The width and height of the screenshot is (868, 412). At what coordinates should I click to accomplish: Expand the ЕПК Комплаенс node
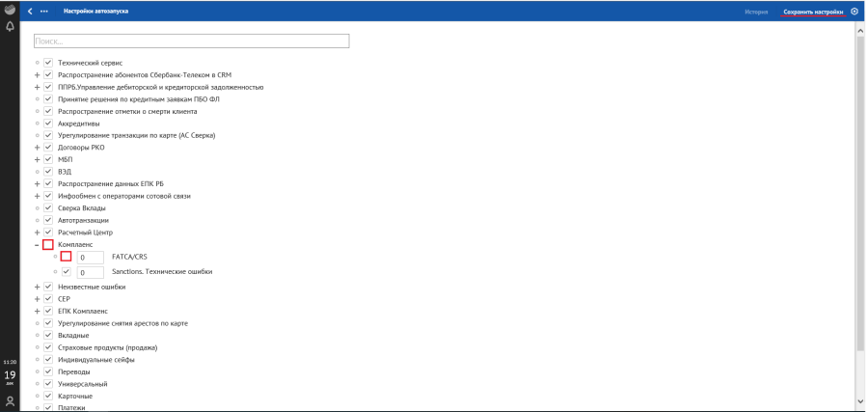click(37, 311)
